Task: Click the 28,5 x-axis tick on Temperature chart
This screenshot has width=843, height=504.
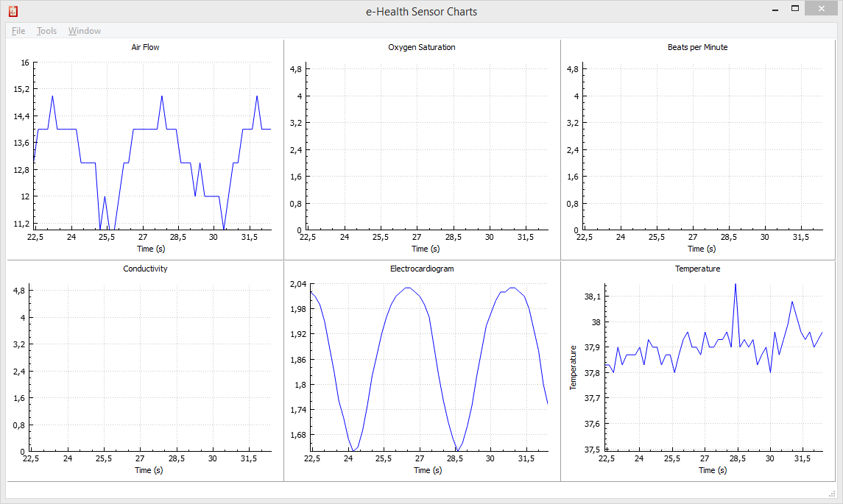Action: tap(737, 458)
